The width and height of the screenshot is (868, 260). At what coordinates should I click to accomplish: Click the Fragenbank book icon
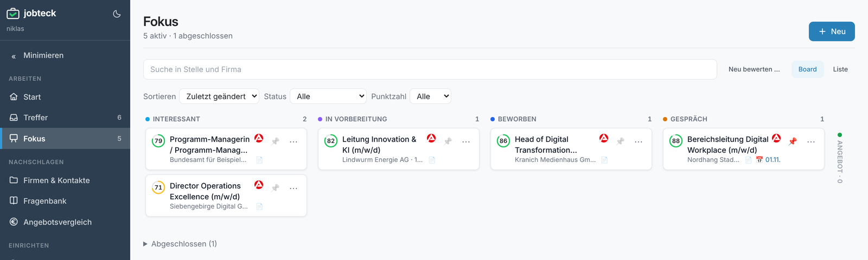pos(14,201)
